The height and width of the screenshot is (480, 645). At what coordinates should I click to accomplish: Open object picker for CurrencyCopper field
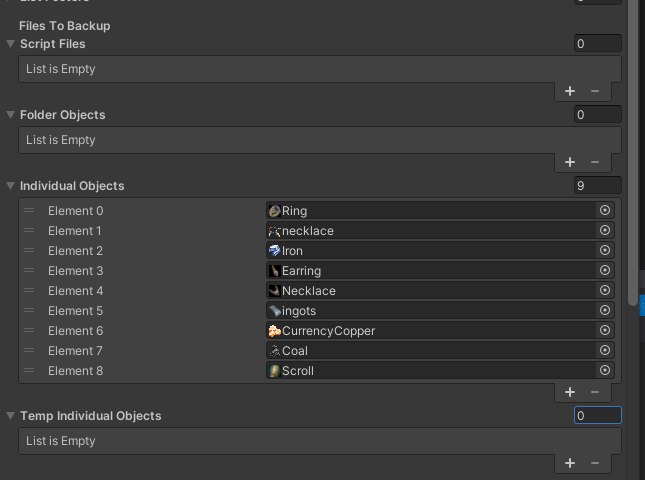604,331
